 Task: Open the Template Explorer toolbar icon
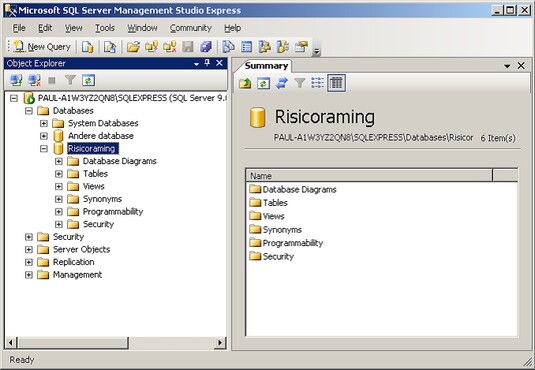coord(283,47)
